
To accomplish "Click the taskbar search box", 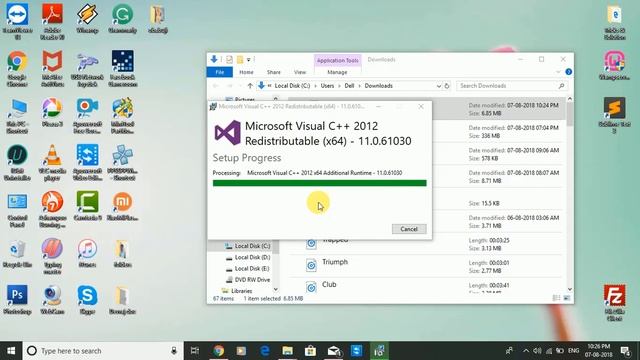I will click(x=103, y=351).
